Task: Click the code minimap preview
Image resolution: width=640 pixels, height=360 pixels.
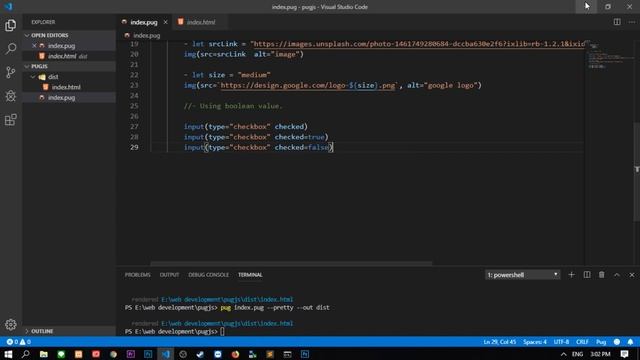Action: tap(611, 55)
